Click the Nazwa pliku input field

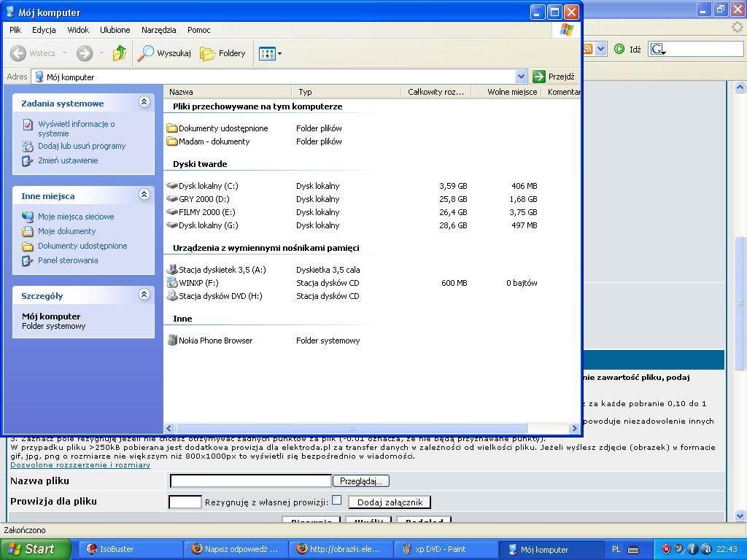pyautogui.click(x=251, y=481)
